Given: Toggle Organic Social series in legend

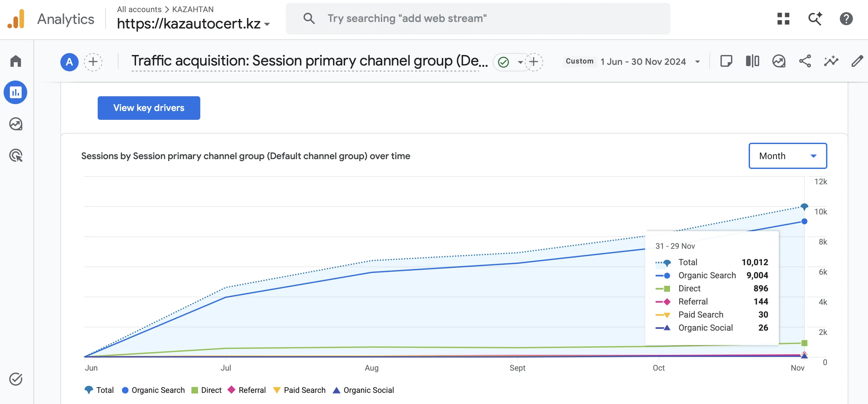Looking at the screenshot, I should click(363, 390).
